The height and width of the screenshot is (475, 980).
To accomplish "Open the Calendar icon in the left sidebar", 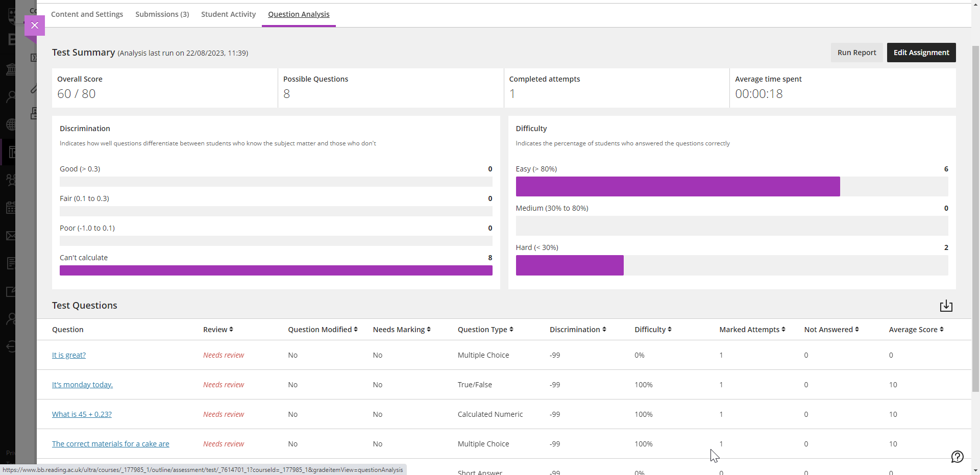I will (x=11, y=208).
